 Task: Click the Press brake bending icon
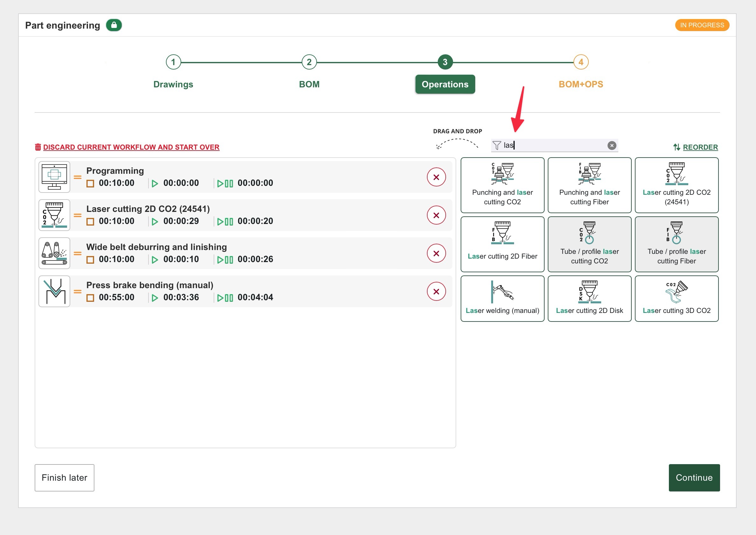point(54,291)
